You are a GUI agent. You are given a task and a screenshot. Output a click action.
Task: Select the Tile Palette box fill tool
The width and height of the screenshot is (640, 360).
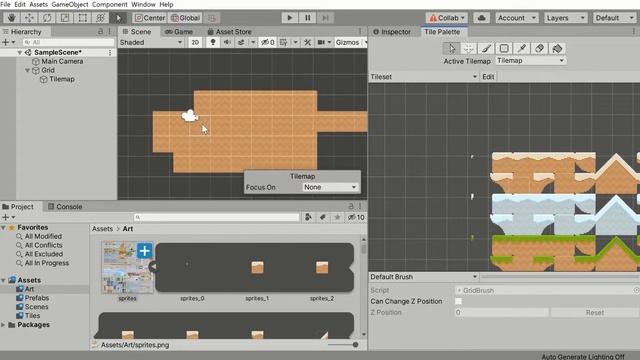click(504, 49)
